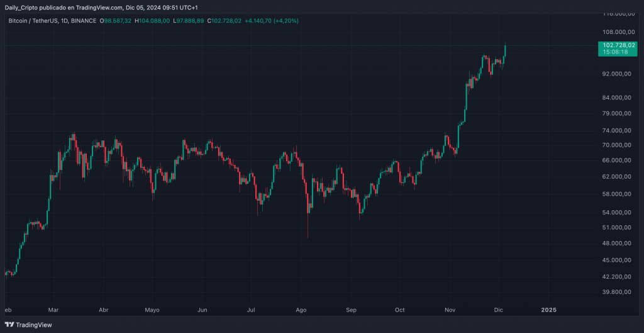Click the 54.000,00 price axis label
The height and width of the screenshot is (333, 644).
(615, 211)
